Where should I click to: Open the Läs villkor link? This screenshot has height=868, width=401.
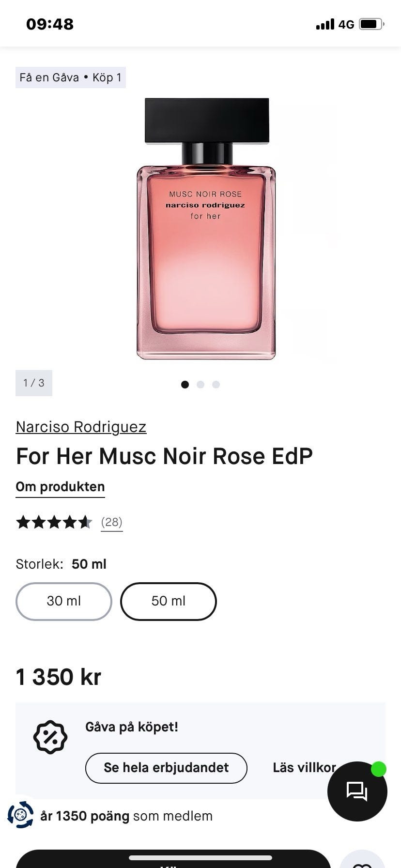[x=304, y=768]
